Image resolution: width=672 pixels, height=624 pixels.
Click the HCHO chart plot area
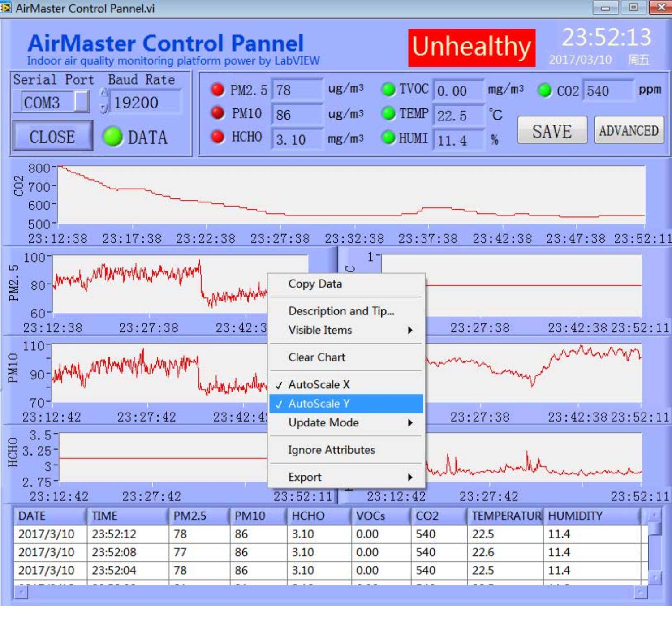[x=164, y=457]
